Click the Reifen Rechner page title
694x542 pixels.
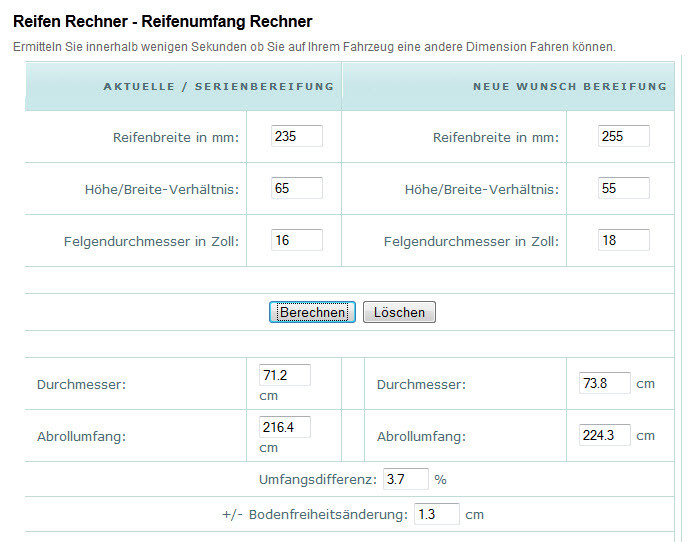point(162,21)
